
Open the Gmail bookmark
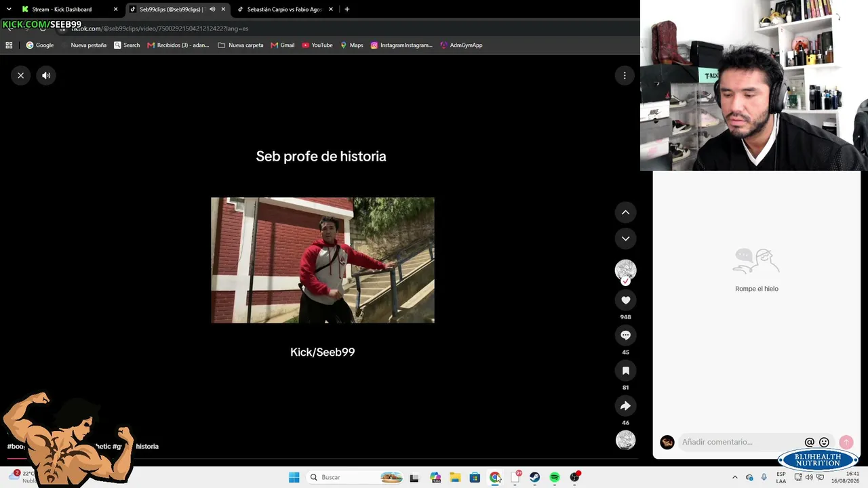[x=283, y=45]
